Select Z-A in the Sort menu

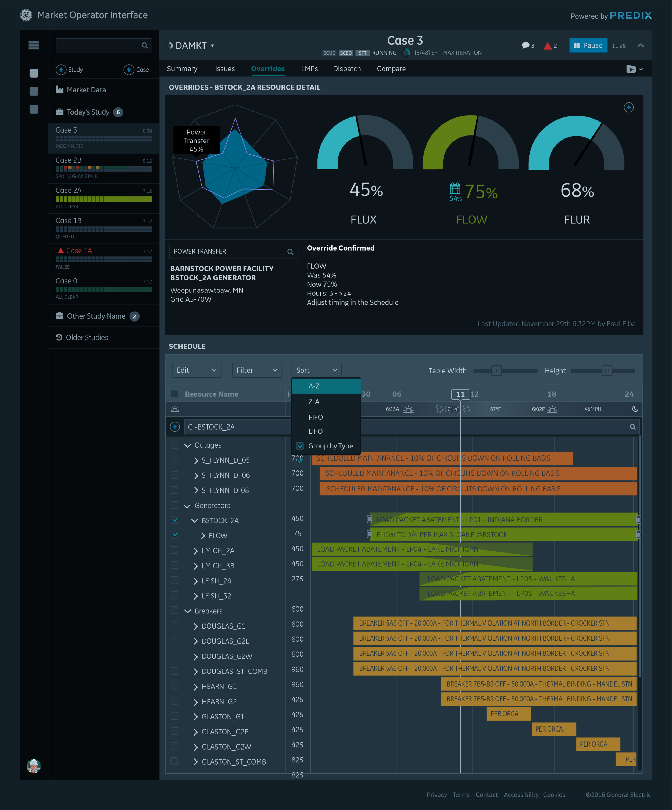click(314, 402)
